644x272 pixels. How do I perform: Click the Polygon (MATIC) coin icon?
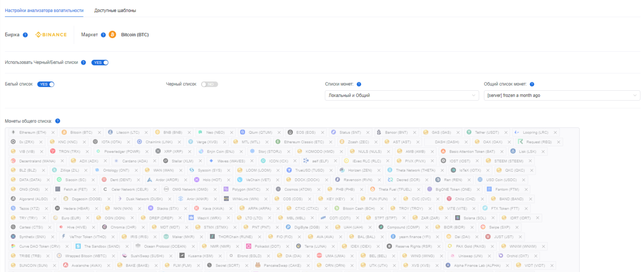coord(226,189)
